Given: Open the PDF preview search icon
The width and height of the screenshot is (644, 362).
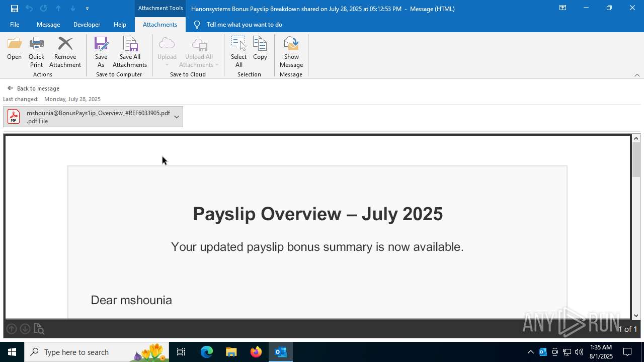Looking at the screenshot, I should point(39,329).
